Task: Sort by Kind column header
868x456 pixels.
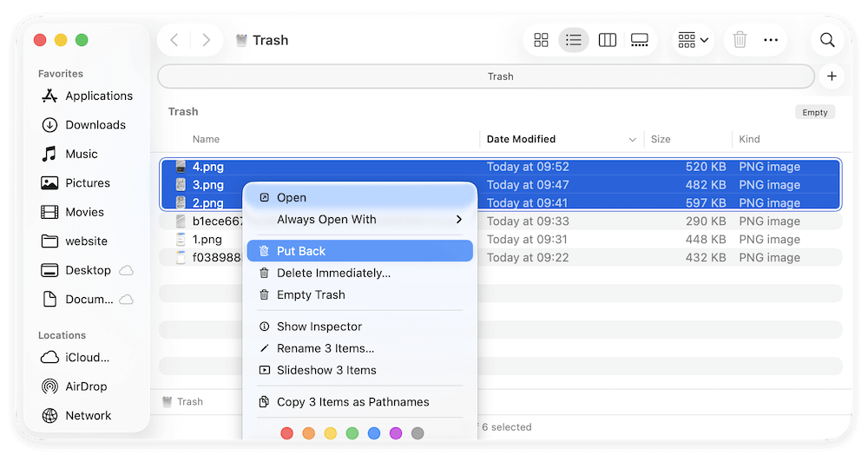Action: point(749,139)
